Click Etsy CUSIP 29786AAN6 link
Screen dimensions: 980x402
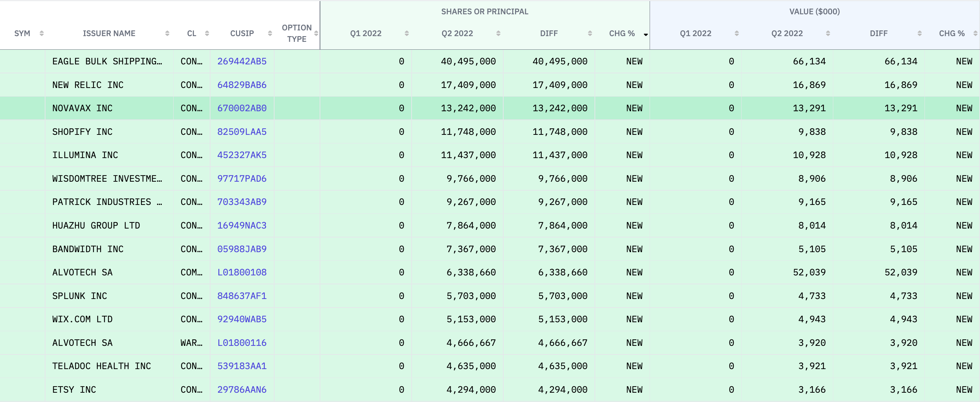click(242, 389)
